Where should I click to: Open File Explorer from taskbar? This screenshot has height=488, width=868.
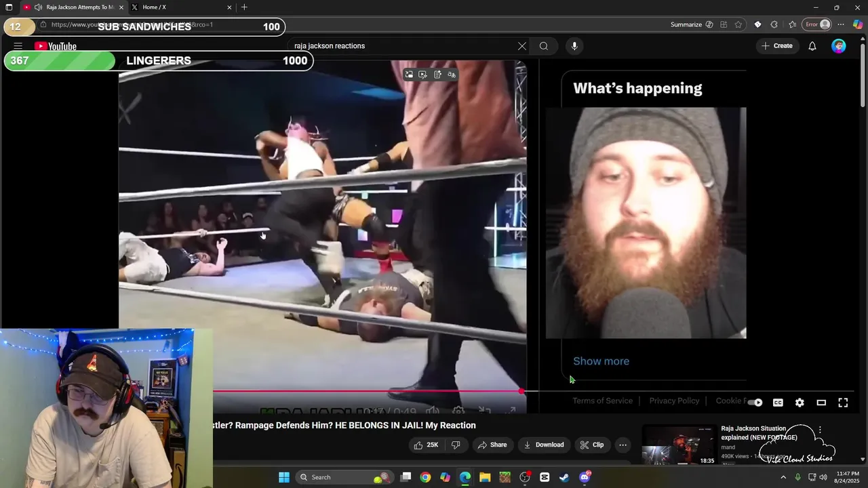pyautogui.click(x=485, y=477)
